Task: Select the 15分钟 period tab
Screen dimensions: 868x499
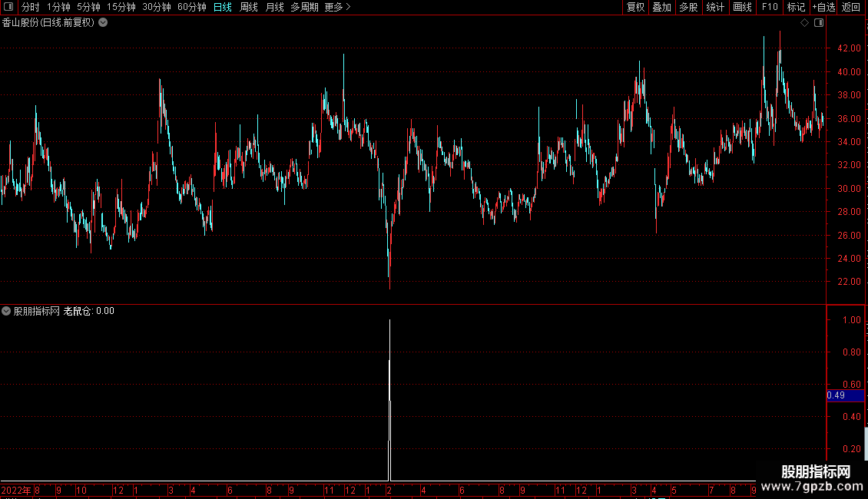Action: click(121, 7)
